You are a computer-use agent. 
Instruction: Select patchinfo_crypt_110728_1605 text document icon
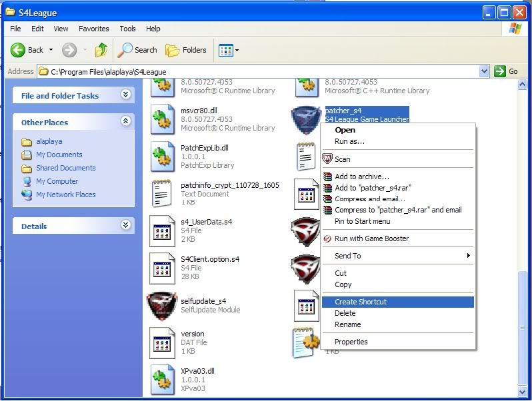pos(161,194)
